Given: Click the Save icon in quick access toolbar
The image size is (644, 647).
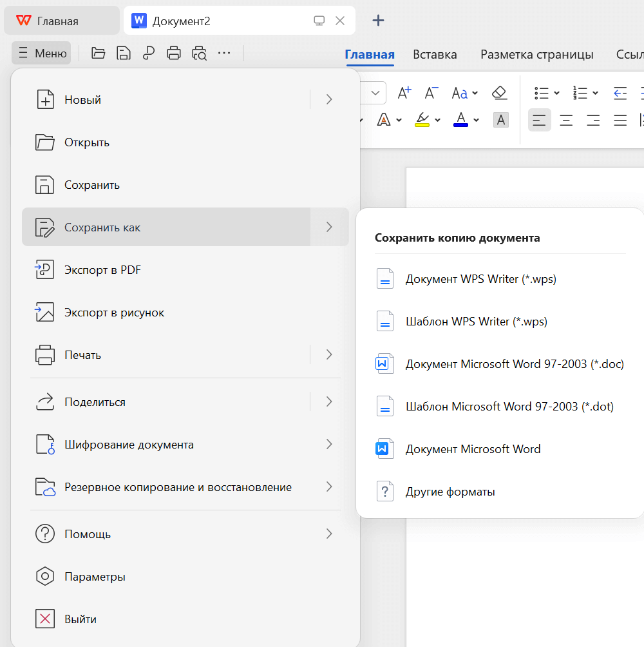Looking at the screenshot, I should [124, 53].
